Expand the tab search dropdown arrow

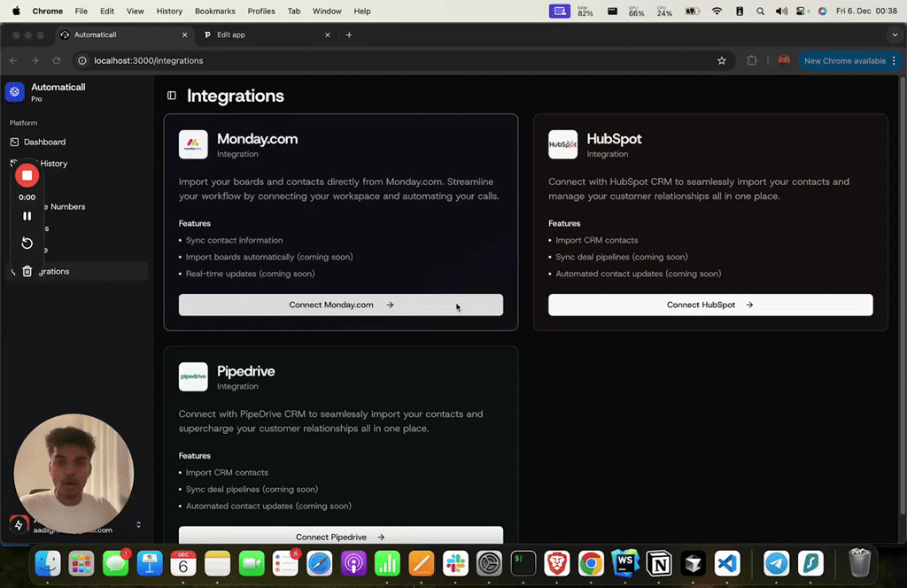895,35
